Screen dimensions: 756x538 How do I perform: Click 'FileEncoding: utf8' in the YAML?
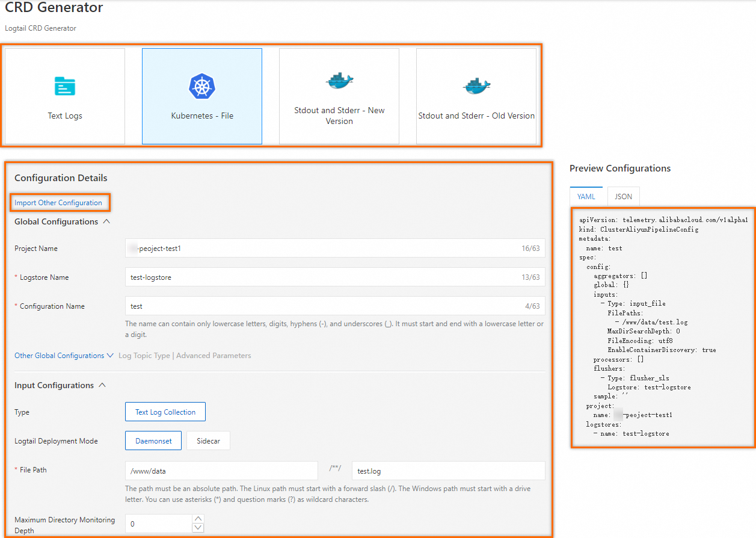click(639, 341)
